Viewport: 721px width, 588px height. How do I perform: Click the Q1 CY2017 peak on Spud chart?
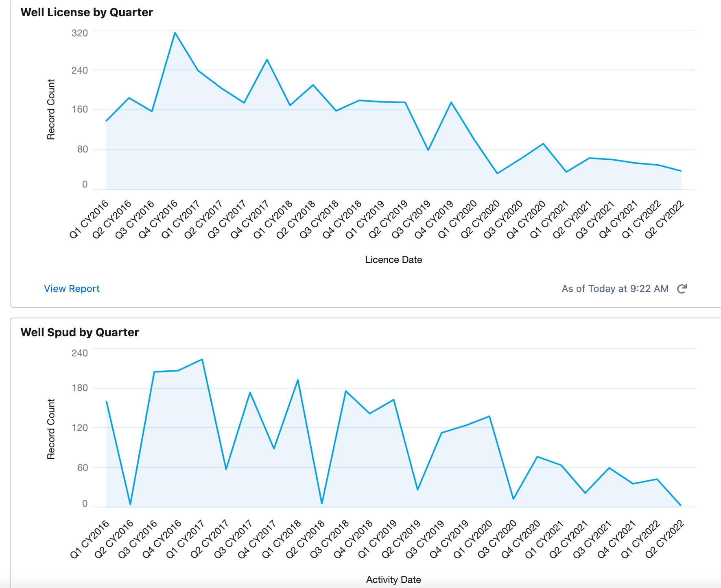click(202, 359)
